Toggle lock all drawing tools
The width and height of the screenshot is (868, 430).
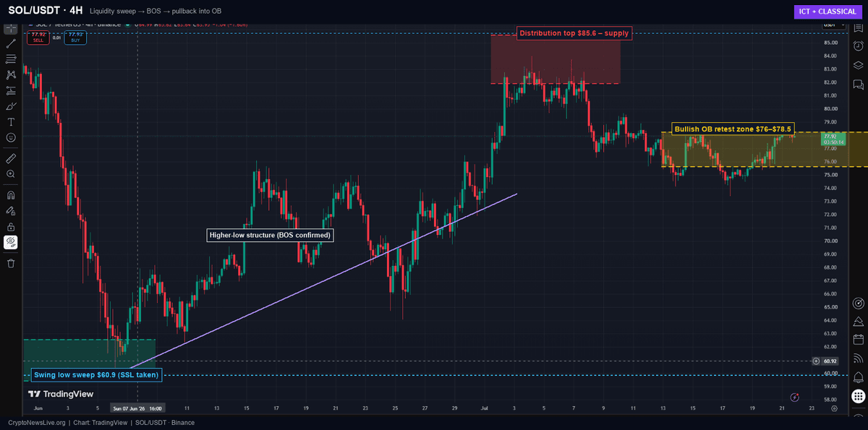pos(11,226)
